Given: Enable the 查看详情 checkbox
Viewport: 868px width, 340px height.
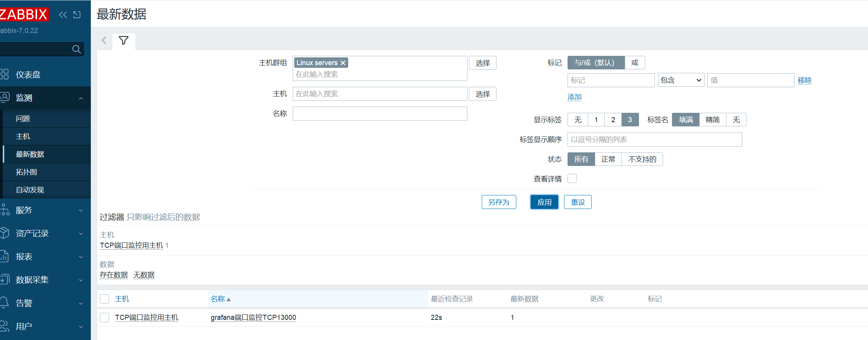Looking at the screenshot, I should [x=572, y=178].
